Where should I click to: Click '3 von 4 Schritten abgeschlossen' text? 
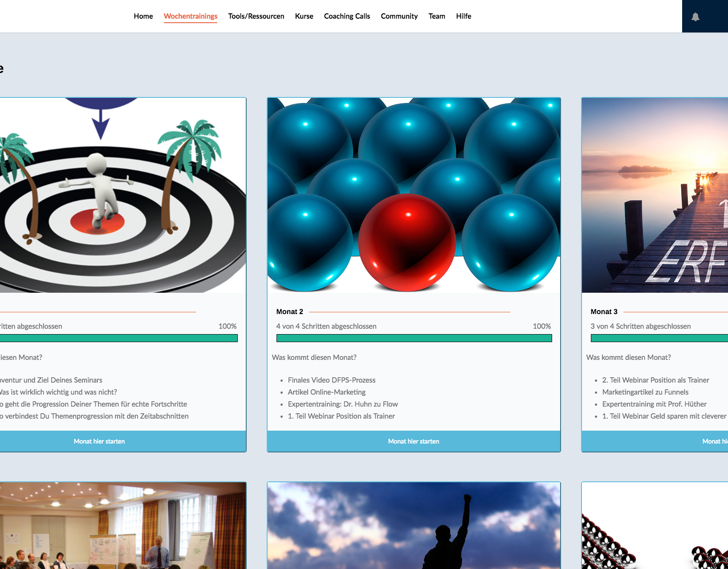641,326
